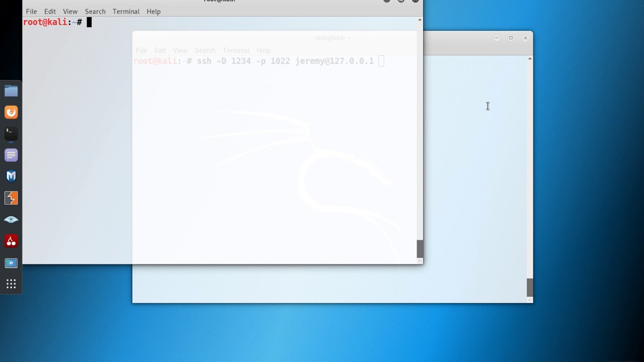The height and width of the screenshot is (362, 644).
Task: Open the Files folder icon in the dock
Action: click(x=11, y=91)
